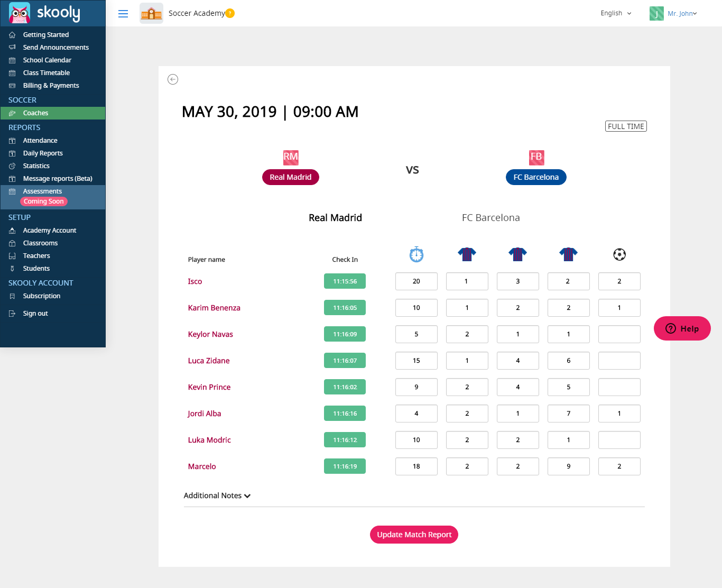Expand the Additional Notes section
The width and height of the screenshot is (722, 588).
pyautogui.click(x=217, y=495)
